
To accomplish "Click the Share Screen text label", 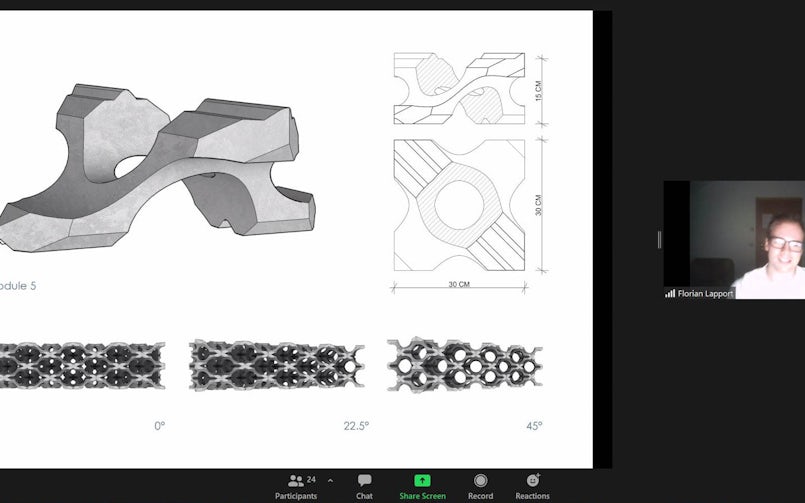I will (x=422, y=496).
